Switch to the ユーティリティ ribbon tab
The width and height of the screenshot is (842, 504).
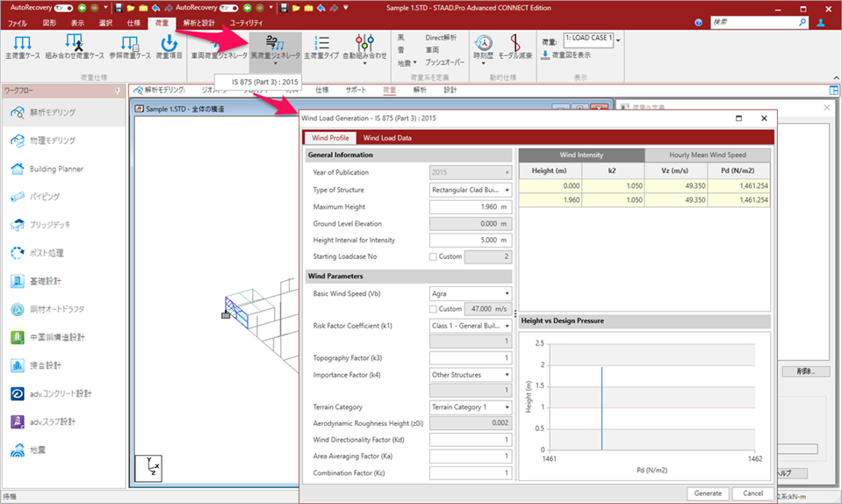coord(247,23)
